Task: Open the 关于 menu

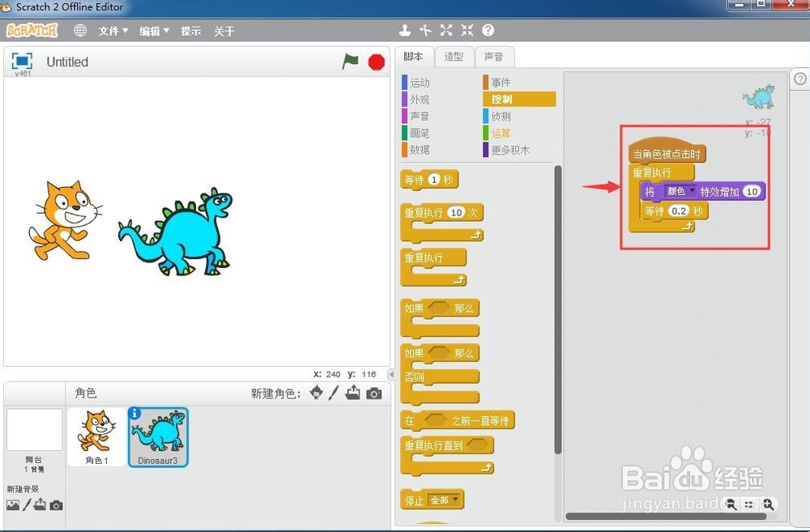Action: [x=224, y=31]
